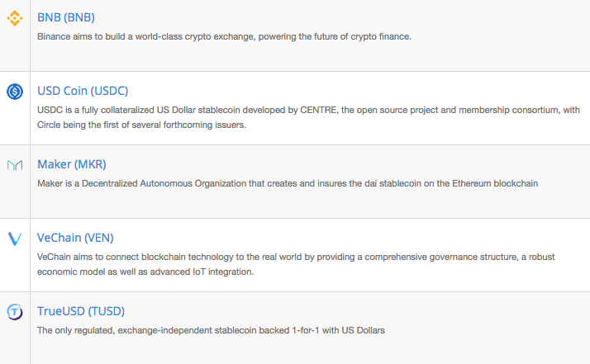
Task: Click the Maker MKR logo icon
Action: pos(15,165)
